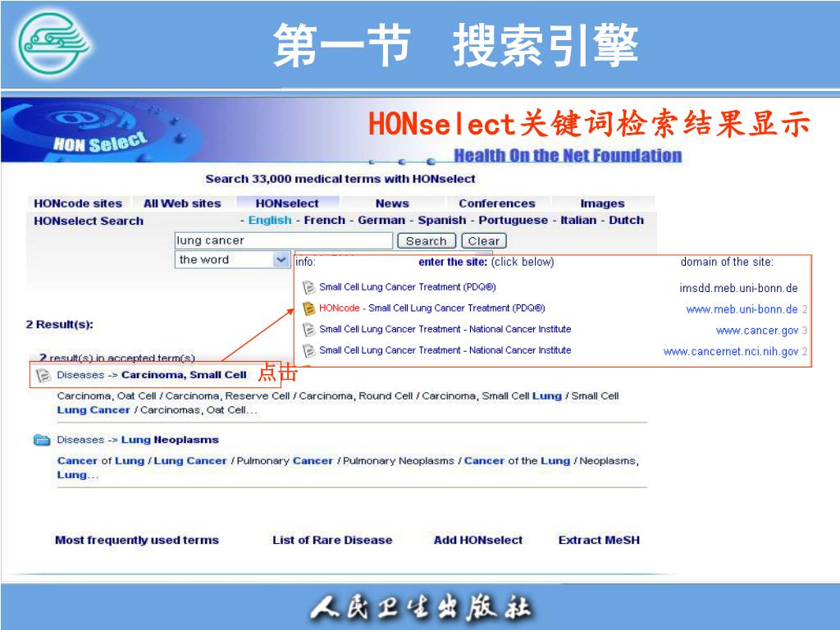
Task: Click the gold HONcode seal icon
Action: tap(308, 308)
